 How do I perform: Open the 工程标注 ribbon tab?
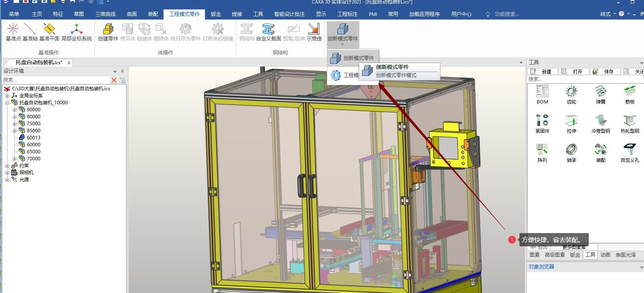coord(347,14)
